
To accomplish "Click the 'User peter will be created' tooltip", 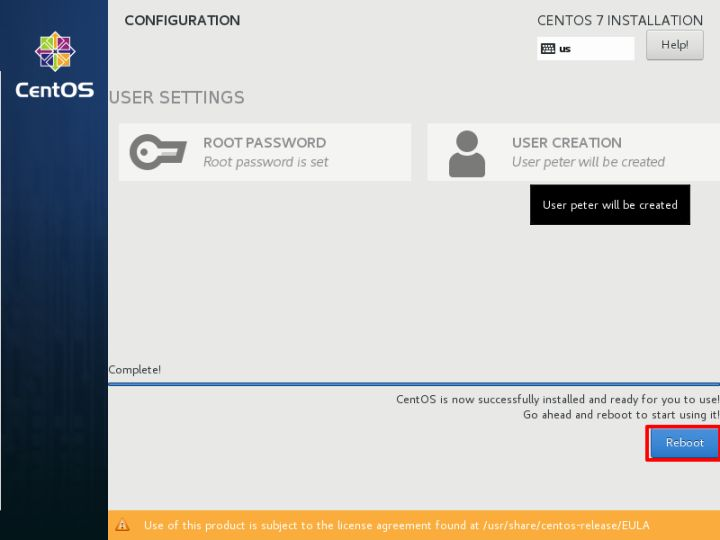I will 609,205.
